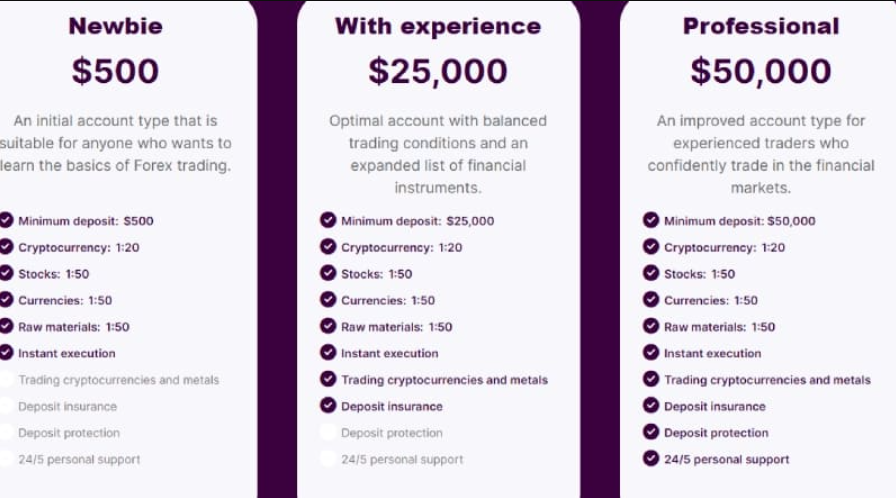Click the With experience Cryptocurrency 1:20 checkmark

click(328, 247)
